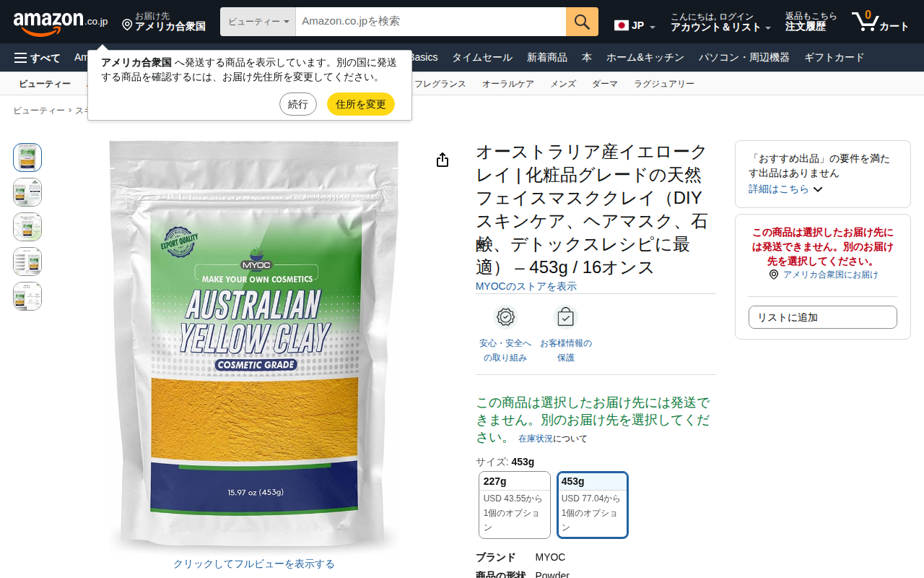Open the hamburger すべて menu

(38, 58)
